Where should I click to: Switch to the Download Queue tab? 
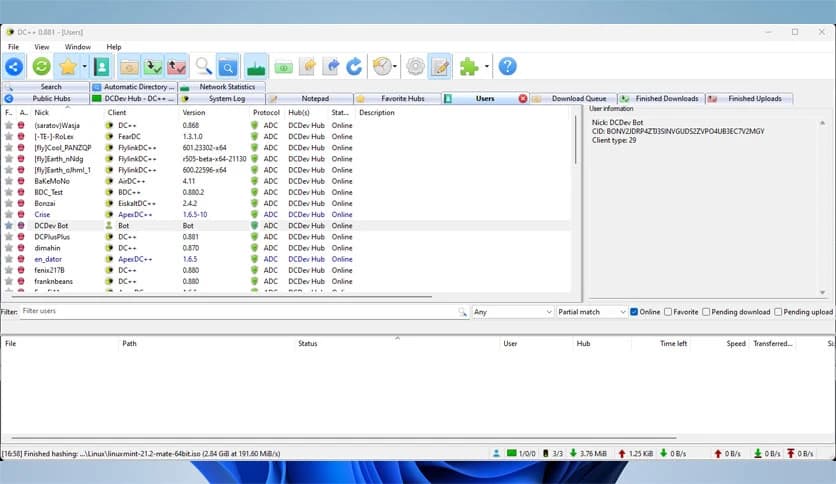tap(573, 99)
